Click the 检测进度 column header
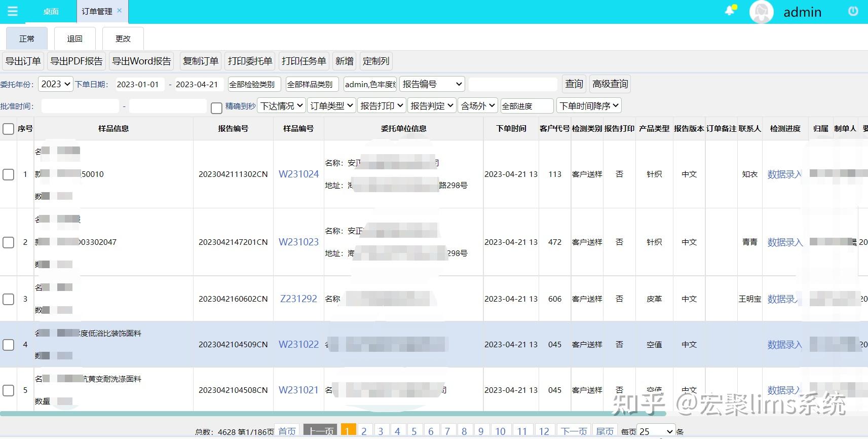 click(x=785, y=129)
